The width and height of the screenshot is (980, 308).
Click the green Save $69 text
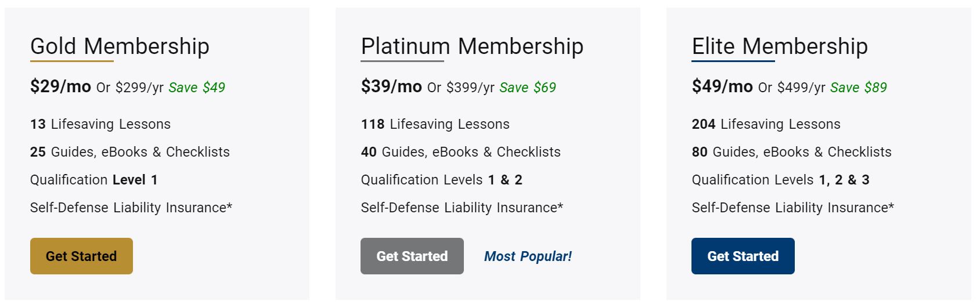(x=528, y=88)
